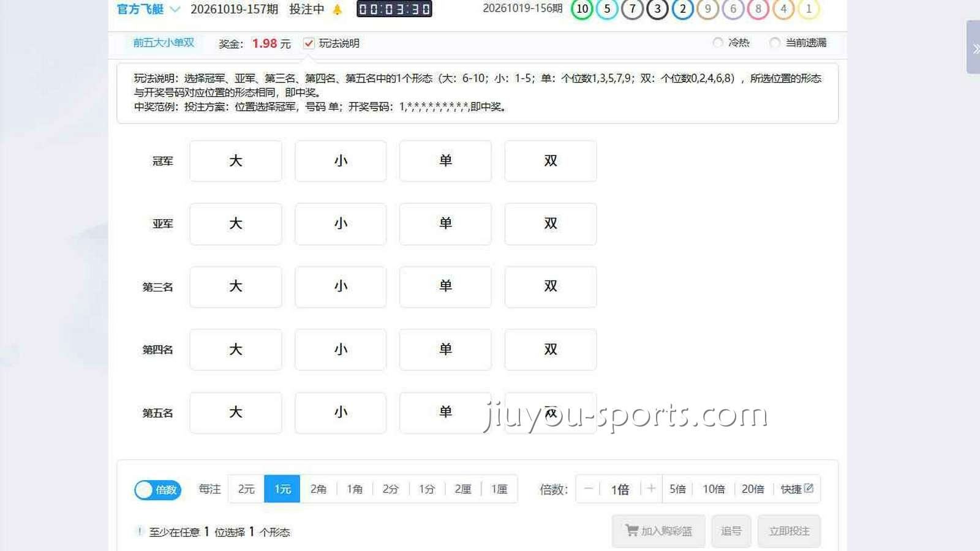Image resolution: width=980 pixels, height=551 pixels.
Task: Select 2分 bet unit
Action: click(391, 489)
